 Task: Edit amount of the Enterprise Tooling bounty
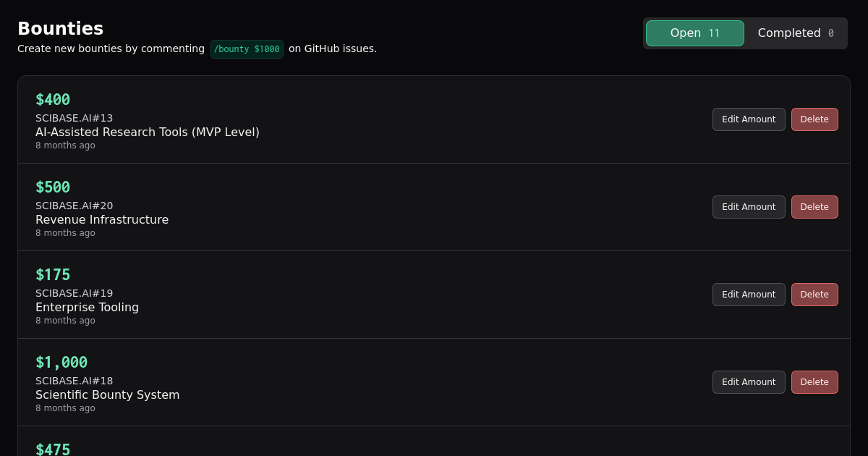[x=749, y=295]
